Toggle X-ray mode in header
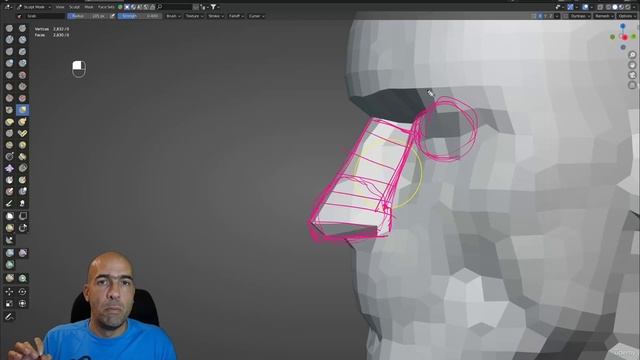This screenshot has width=640, height=360. tap(600, 7)
